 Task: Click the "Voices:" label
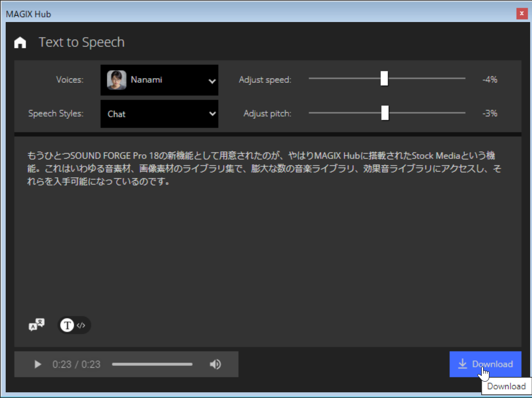[69, 80]
